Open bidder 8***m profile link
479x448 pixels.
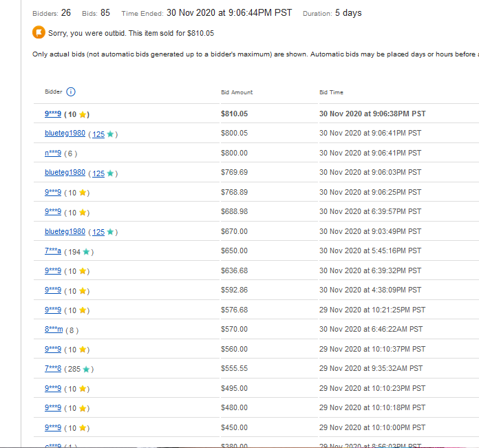[54, 330]
